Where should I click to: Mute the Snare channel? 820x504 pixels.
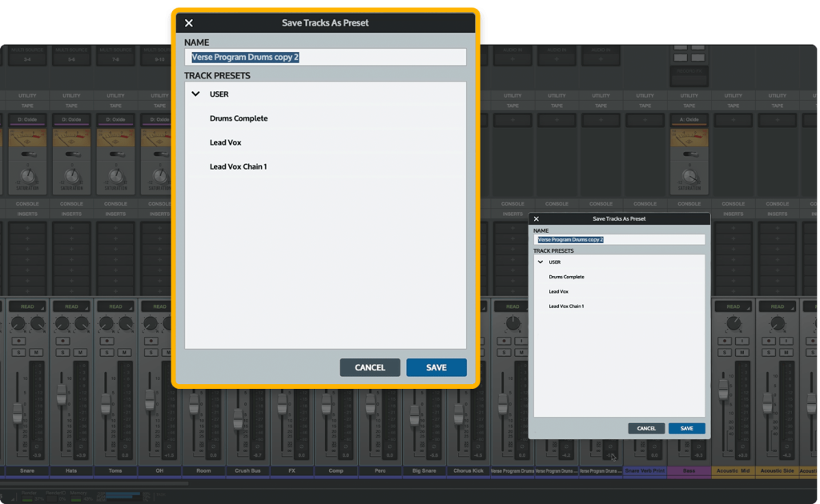(x=37, y=352)
